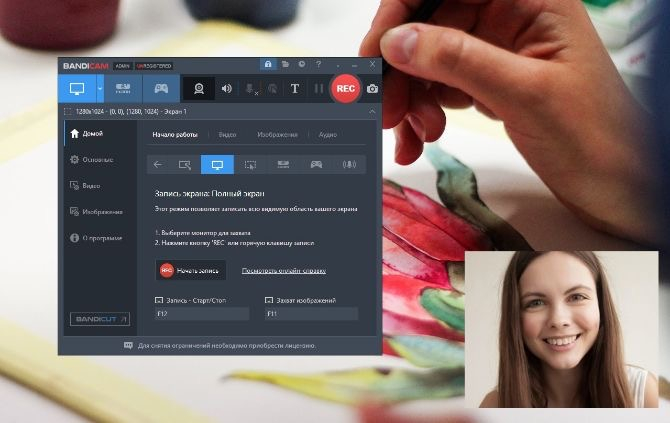This screenshot has height=423, width=670.
Task: Click the F12 record hotkey field
Action: pos(202,314)
